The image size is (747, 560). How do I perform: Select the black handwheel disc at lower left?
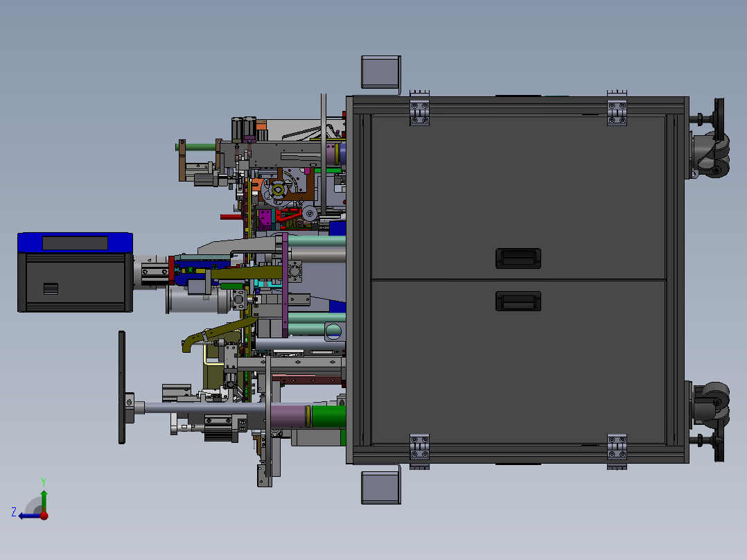click(122, 387)
